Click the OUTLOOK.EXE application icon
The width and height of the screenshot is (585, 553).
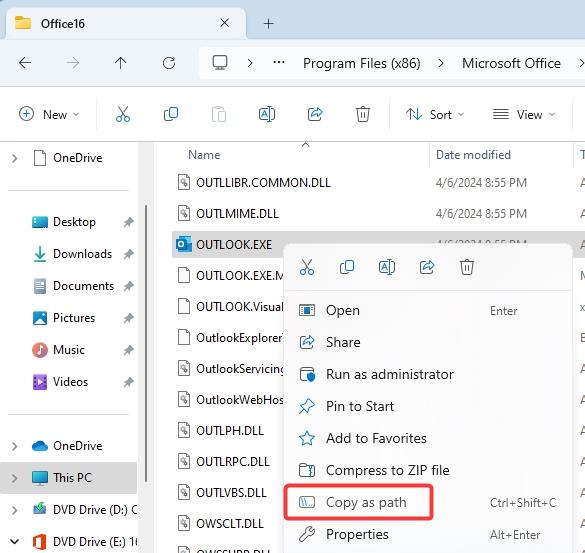184,244
